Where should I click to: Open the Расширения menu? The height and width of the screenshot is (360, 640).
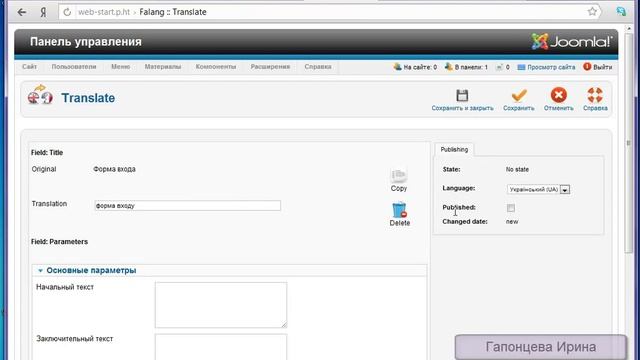point(270,67)
